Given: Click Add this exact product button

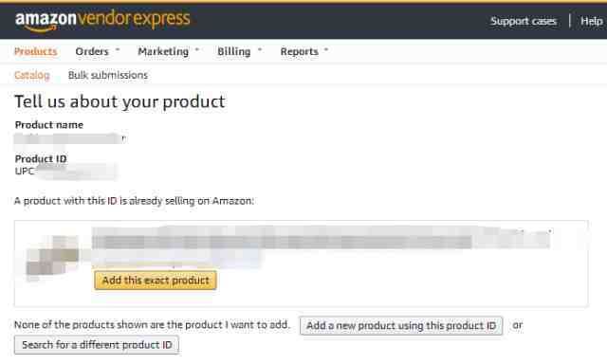Looking at the screenshot, I should [156, 281].
